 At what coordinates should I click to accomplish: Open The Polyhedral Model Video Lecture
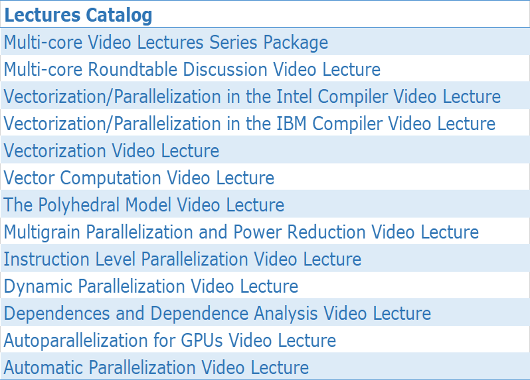(x=144, y=205)
